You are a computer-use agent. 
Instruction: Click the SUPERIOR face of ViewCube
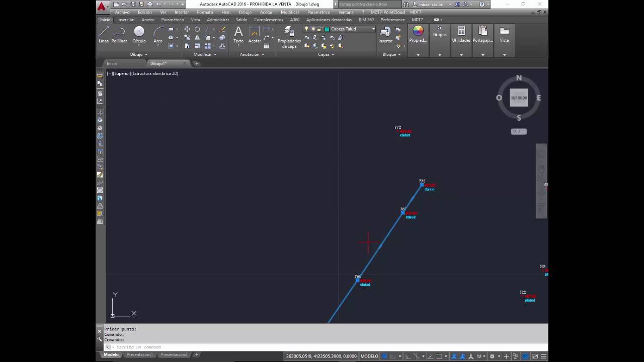click(x=519, y=98)
